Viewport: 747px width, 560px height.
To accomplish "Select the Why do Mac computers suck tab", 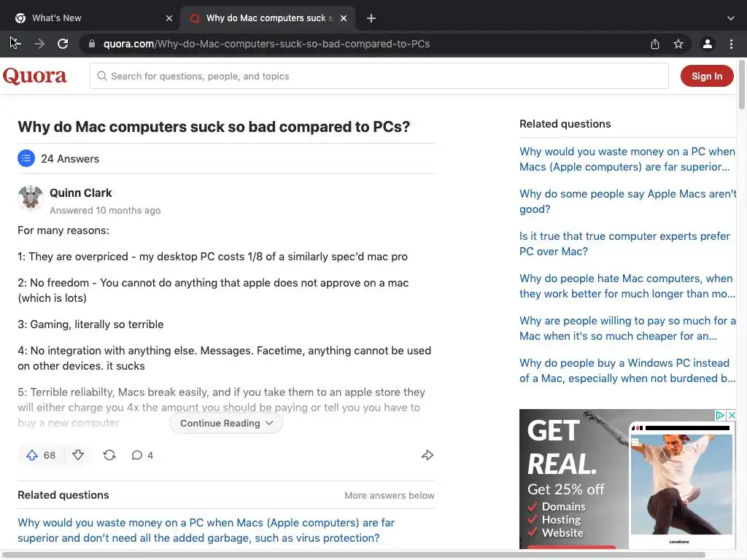I will (x=268, y=18).
